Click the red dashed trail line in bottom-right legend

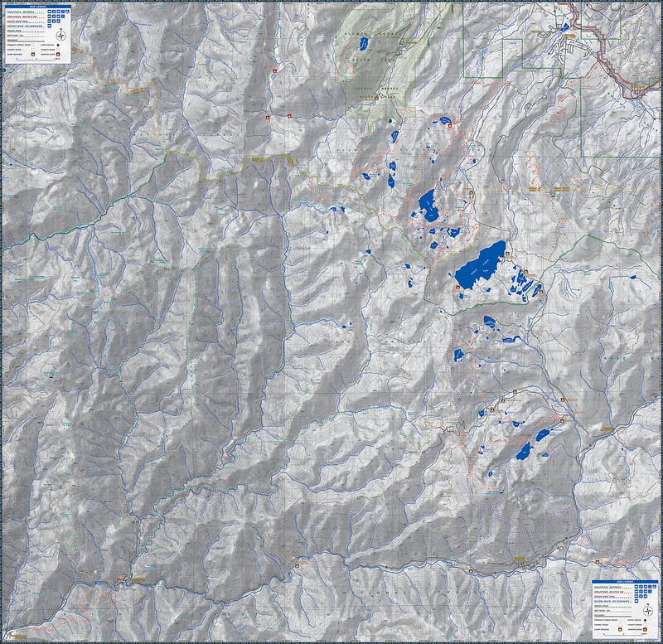pos(628,593)
